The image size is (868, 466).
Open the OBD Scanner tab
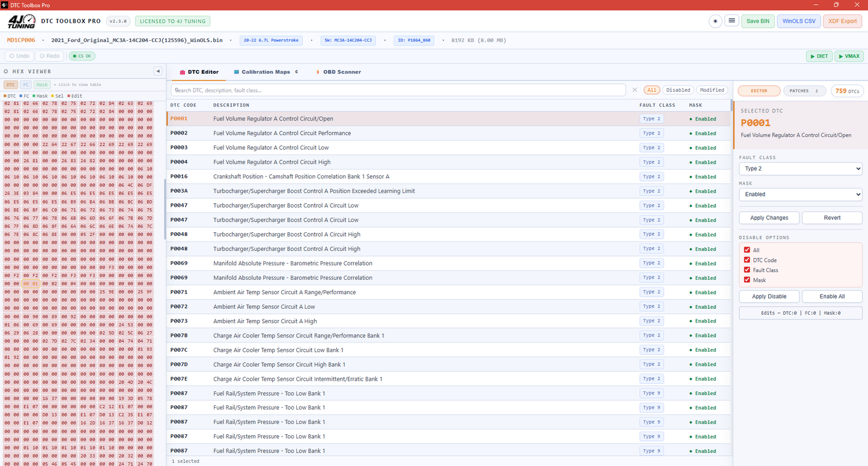point(338,72)
